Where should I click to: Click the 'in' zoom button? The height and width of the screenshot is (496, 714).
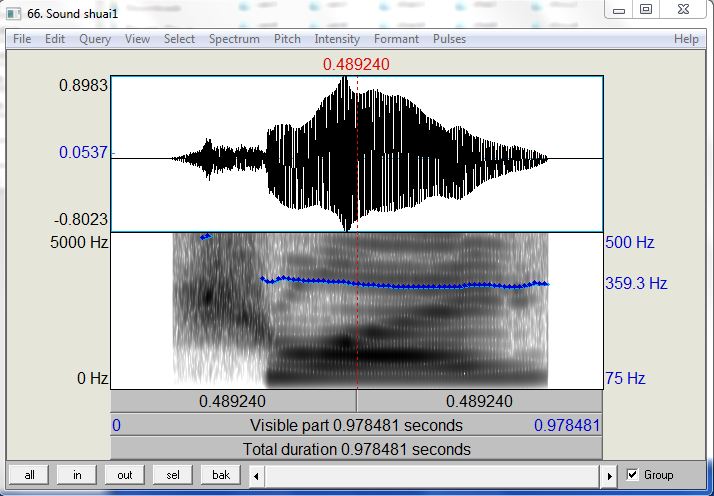[77, 475]
